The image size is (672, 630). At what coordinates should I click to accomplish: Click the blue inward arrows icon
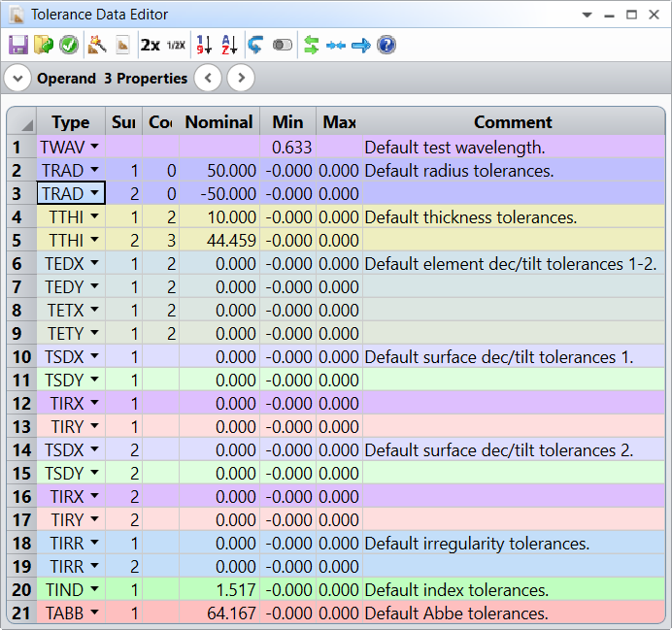pyautogui.click(x=336, y=46)
